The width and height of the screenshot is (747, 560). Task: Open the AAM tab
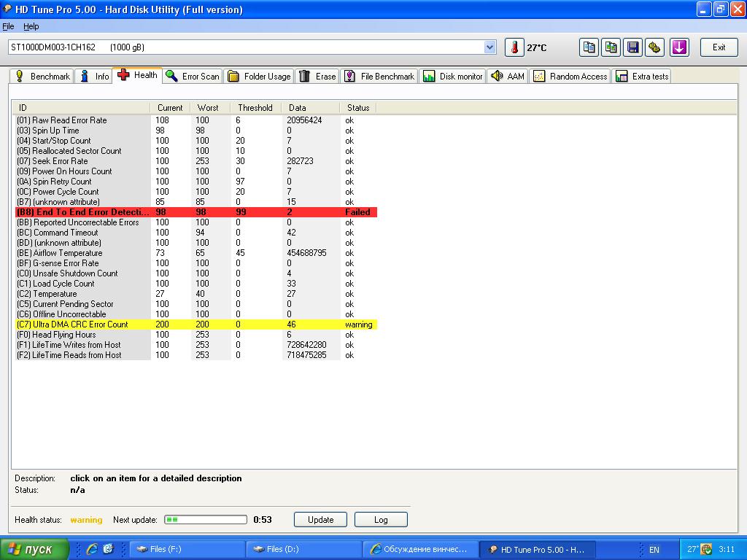coord(508,76)
